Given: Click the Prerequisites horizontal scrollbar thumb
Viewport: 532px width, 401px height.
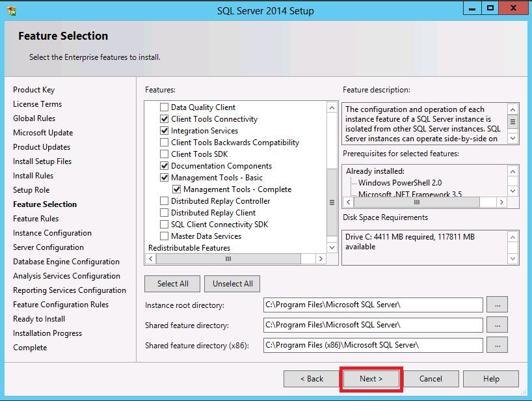Looking at the screenshot, I should tap(417, 202).
